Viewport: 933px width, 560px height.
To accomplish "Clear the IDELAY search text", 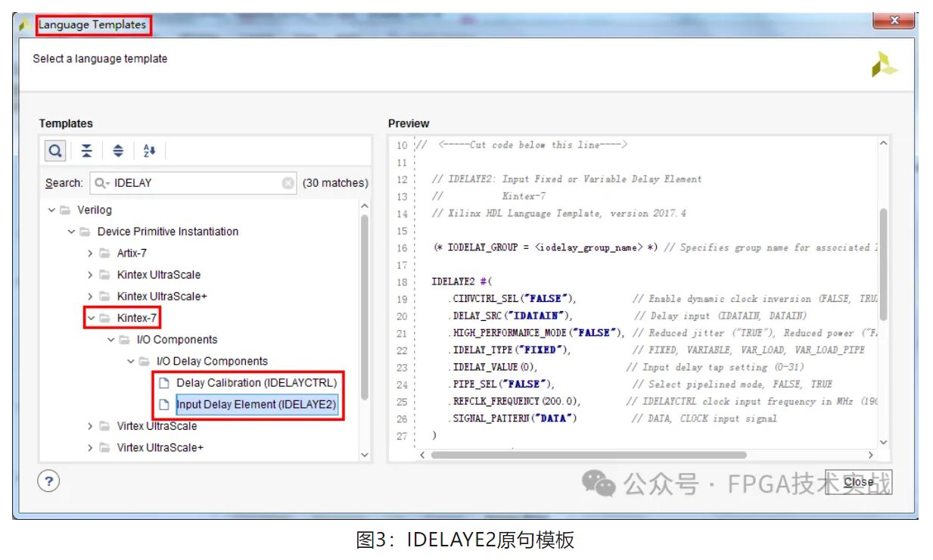I will pos(288,183).
